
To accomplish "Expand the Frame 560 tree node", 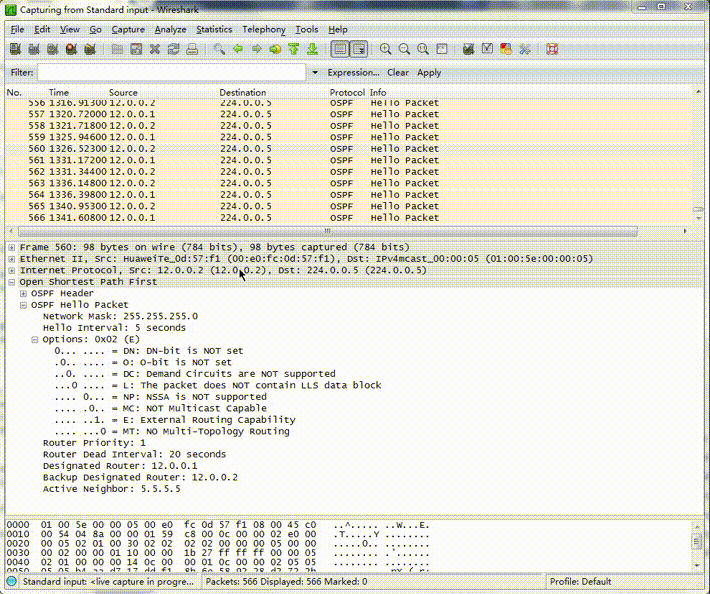I will tap(12, 247).
